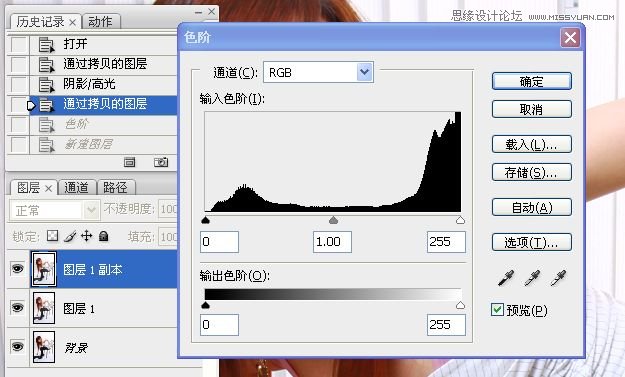Set history brush source at 色阶 state
Image resolution: width=625 pixels, height=377 pixels.
click(18, 125)
